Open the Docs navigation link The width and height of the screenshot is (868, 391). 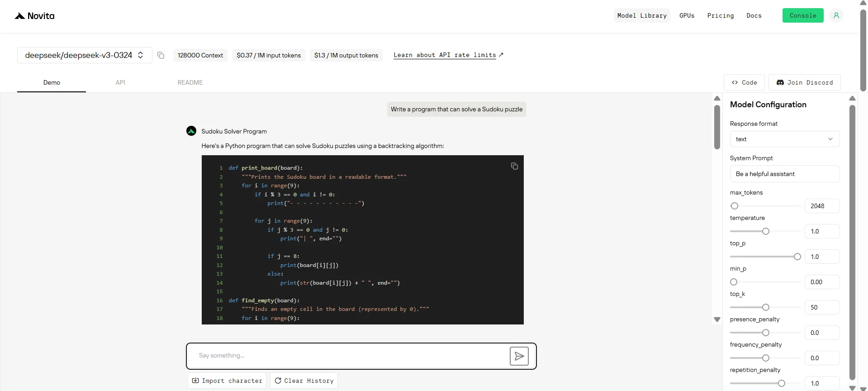(754, 15)
